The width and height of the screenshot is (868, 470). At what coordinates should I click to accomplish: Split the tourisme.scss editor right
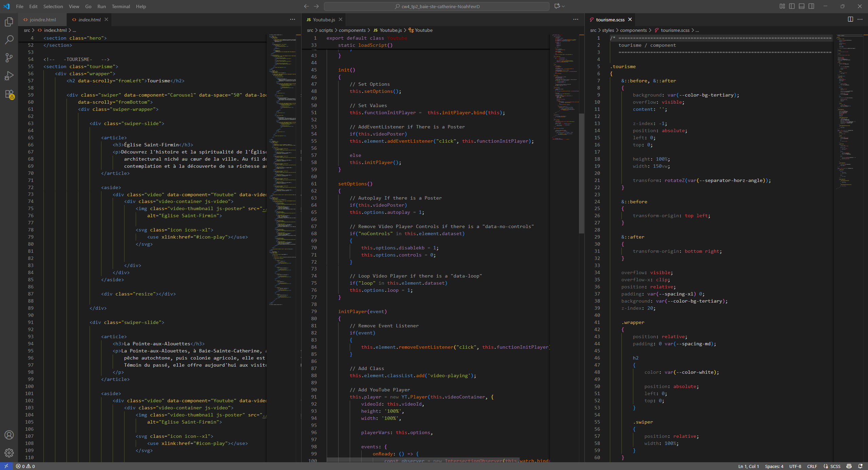[850, 19]
